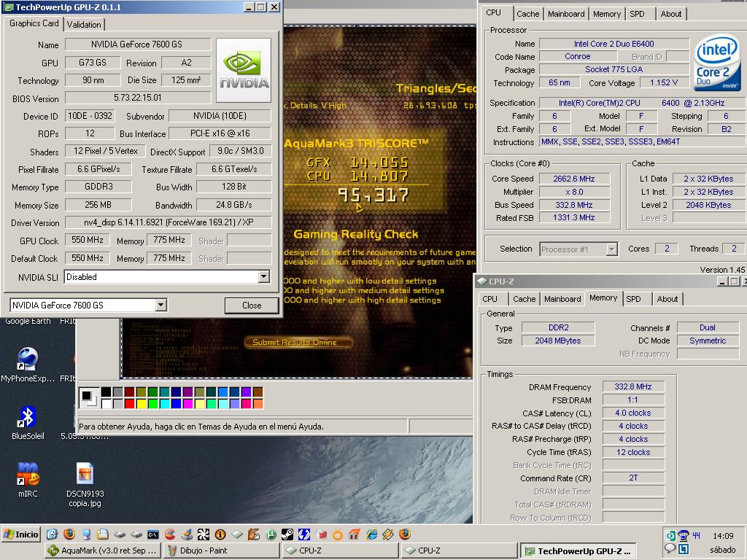Click the Rated FSB 1331.3 MHz value
The image size is (747, 560).
click(574, 217)
